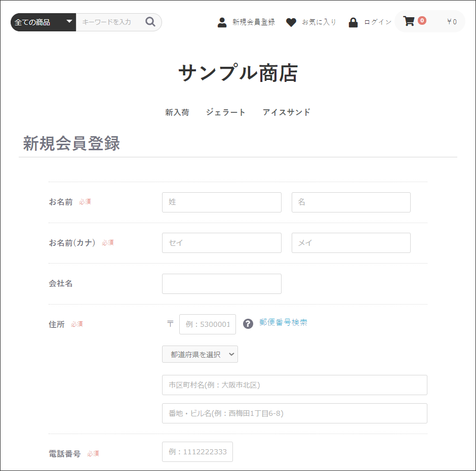476x471 pixels.
Task: Click the 郵便番号検索 link
Action: (283, 322)
